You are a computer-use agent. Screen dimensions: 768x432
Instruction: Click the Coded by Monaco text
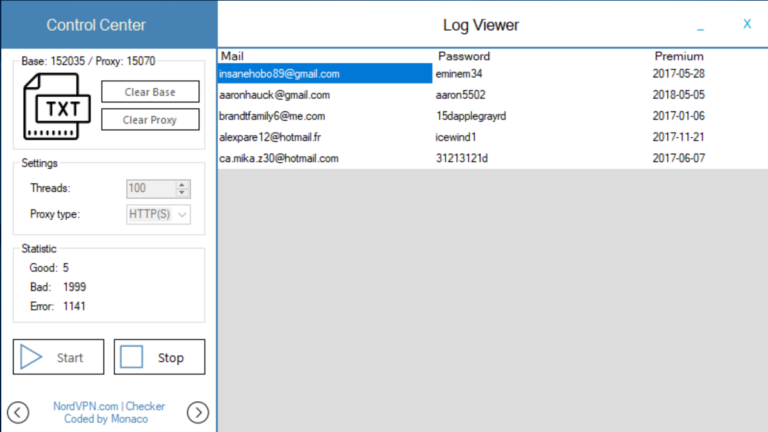click(x=106, y=419)
